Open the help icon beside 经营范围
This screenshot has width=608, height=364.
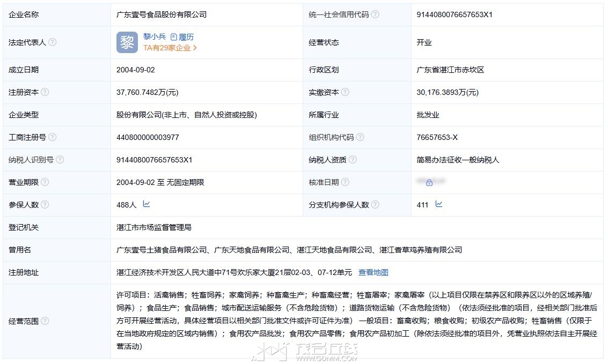pyautogui.click(x=45, y=321)
